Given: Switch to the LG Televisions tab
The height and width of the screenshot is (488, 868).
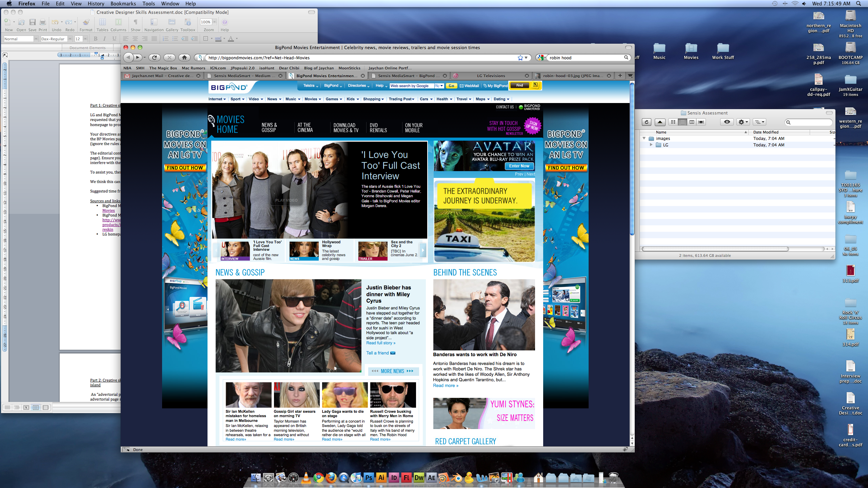Looking at the screenshot, I should (x=491, y=76).
